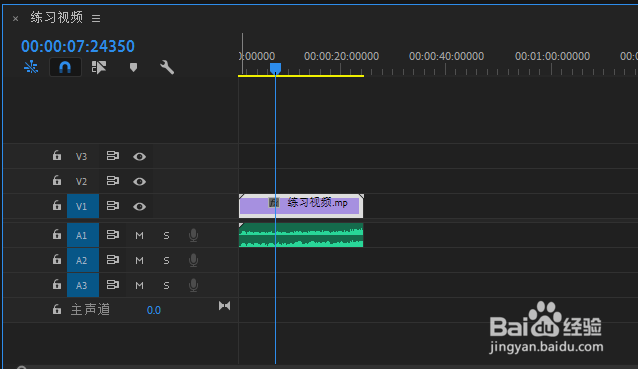Toggle sync lock for V2
The image size is (638, 369).
[x=113, y=181]
